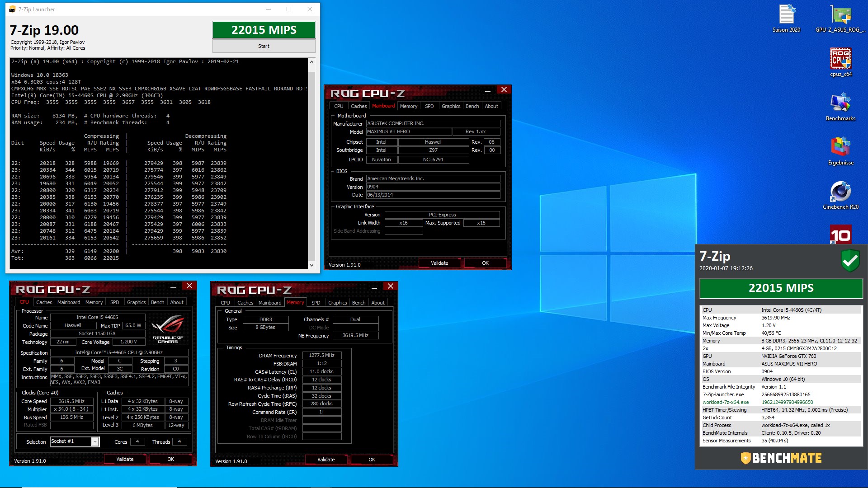Click the 7-Zip Launcher title bar icon
This screenshot has width=868, height=488.
coord(12,9)
